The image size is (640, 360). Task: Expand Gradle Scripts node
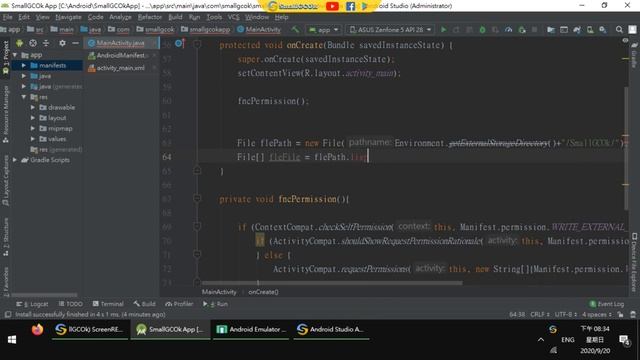(x=15, y=160)
